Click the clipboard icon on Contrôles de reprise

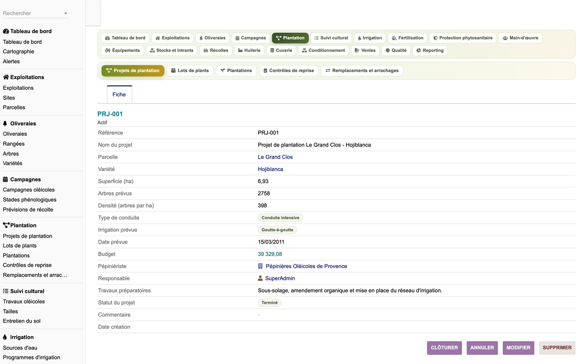point(266,71)
